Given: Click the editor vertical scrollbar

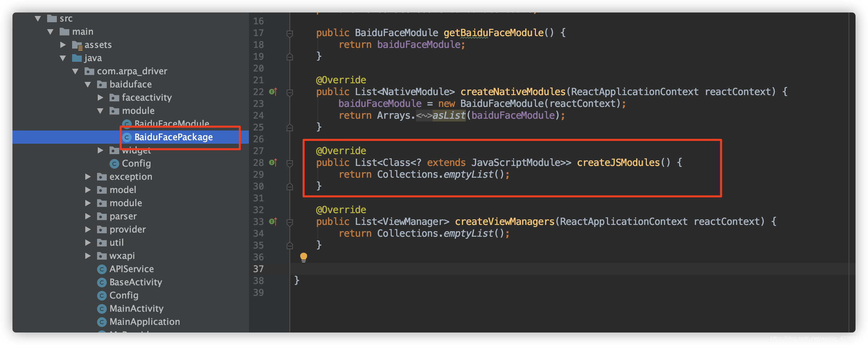Looking at the screenshot, I should tap(852, 172).
